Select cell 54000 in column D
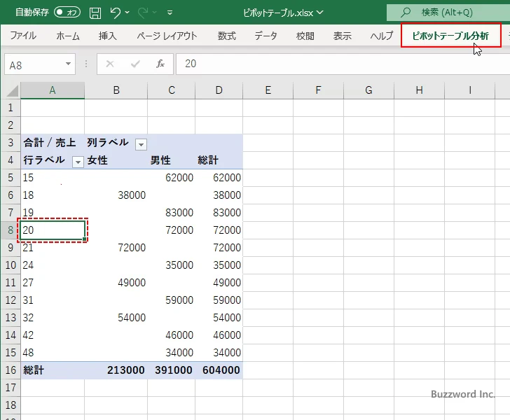Viewport: 510px width, 420px height. click(219, 318)
